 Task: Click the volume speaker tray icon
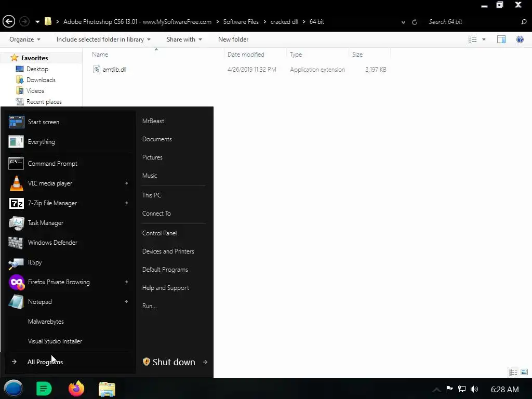pos(474,389)
